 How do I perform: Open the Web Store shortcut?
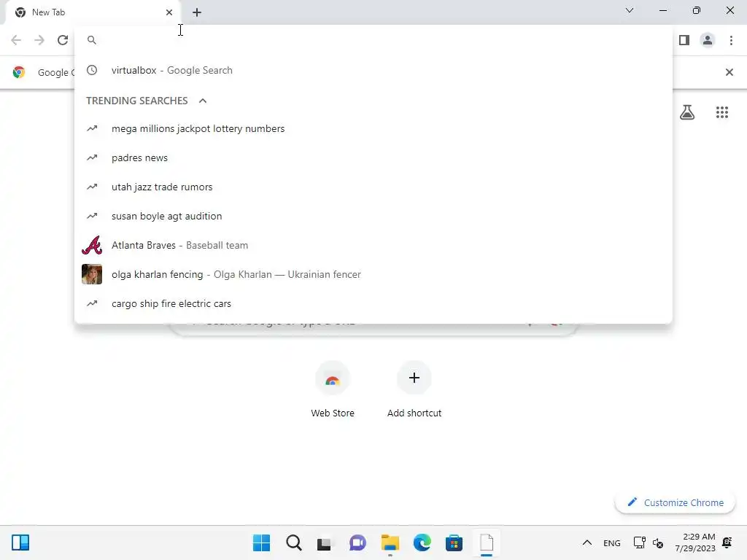click(x=333, y=390)
